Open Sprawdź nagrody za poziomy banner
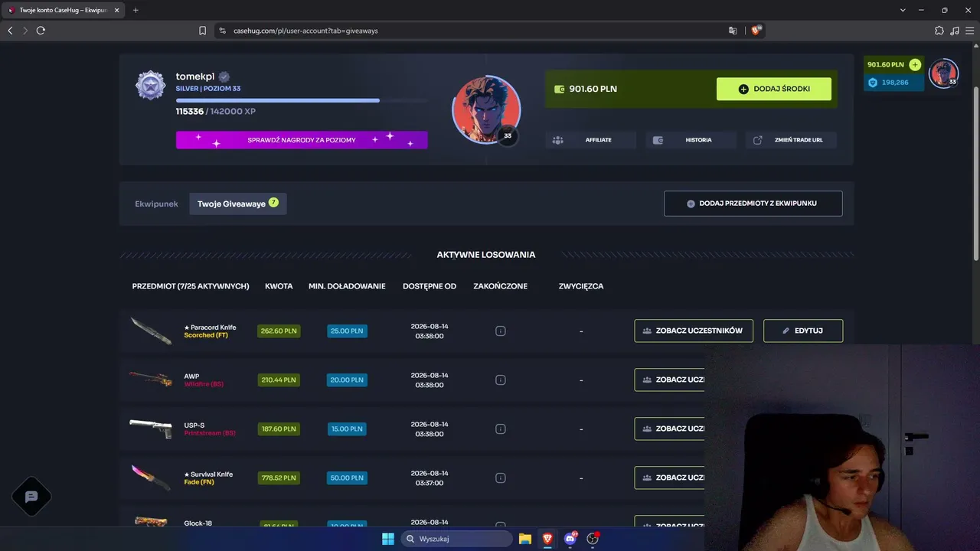The width and height of the screenshot is (980, 551). [302, 140]
